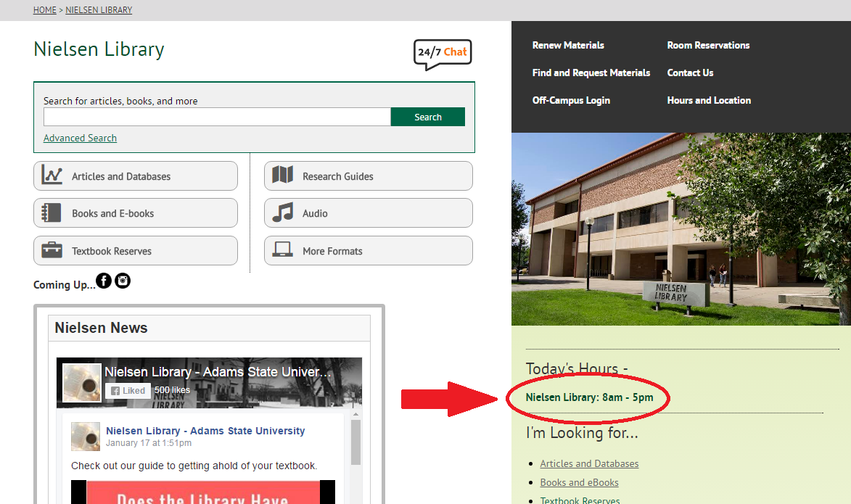The image size is (851, 504).
Task: Select Renew Materials menu item
Action: pos(567,45)
